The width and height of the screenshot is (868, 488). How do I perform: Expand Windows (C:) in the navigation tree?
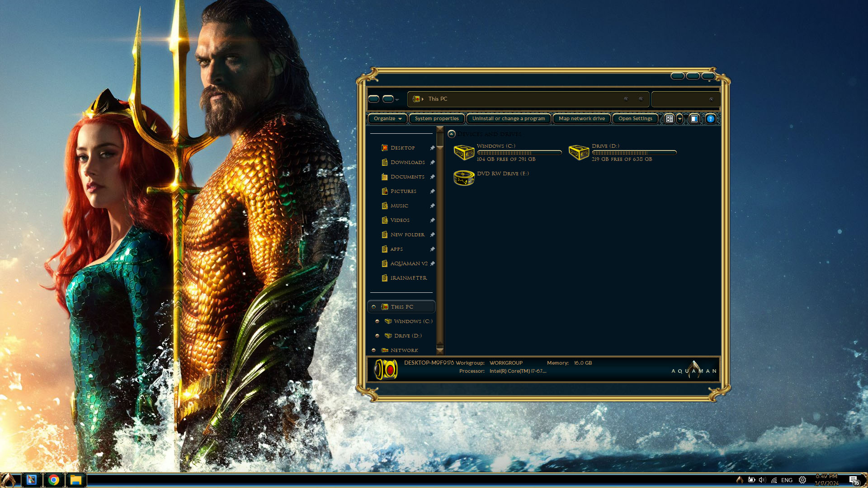click(377, 321)
